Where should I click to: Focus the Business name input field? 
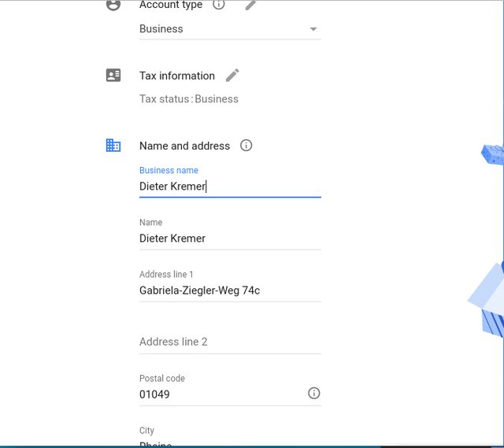(x=228, y=187)
